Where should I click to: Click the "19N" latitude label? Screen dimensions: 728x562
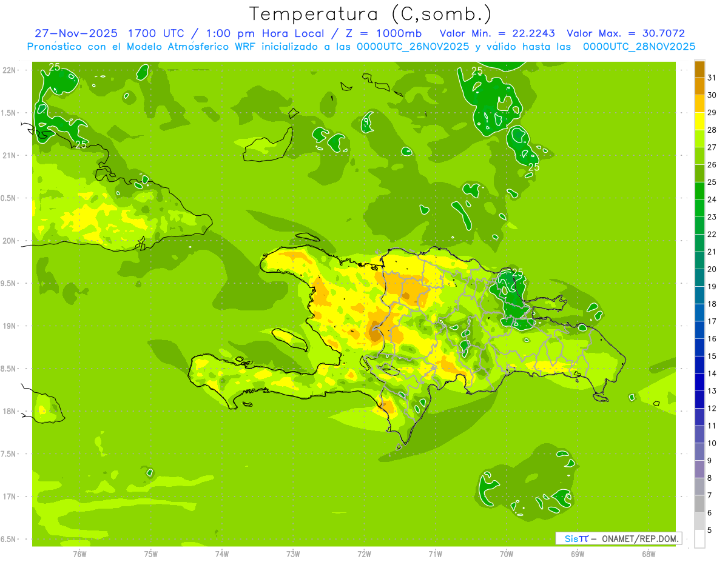pos(8,326)
